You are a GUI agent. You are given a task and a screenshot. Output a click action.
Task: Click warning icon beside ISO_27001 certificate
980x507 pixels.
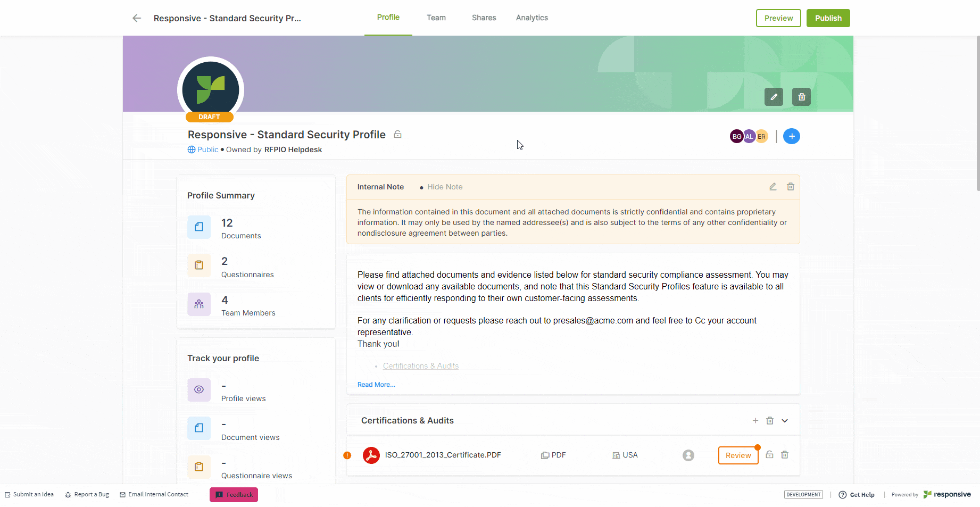347,455
